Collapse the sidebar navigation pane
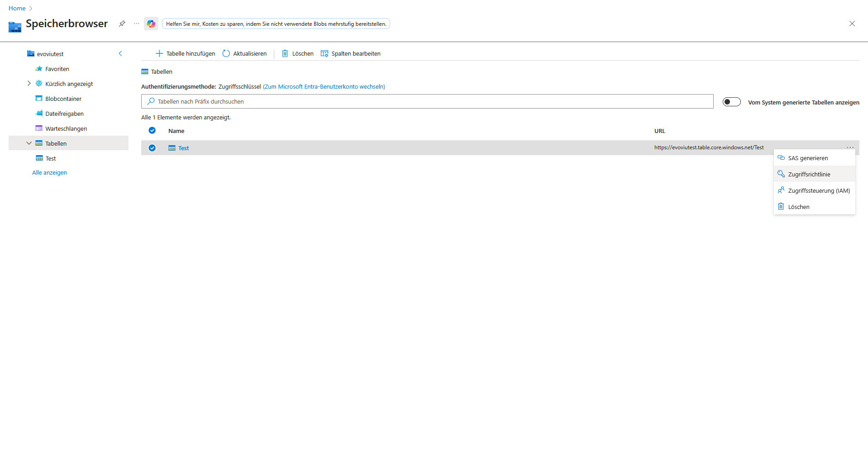 pos(120,53)
